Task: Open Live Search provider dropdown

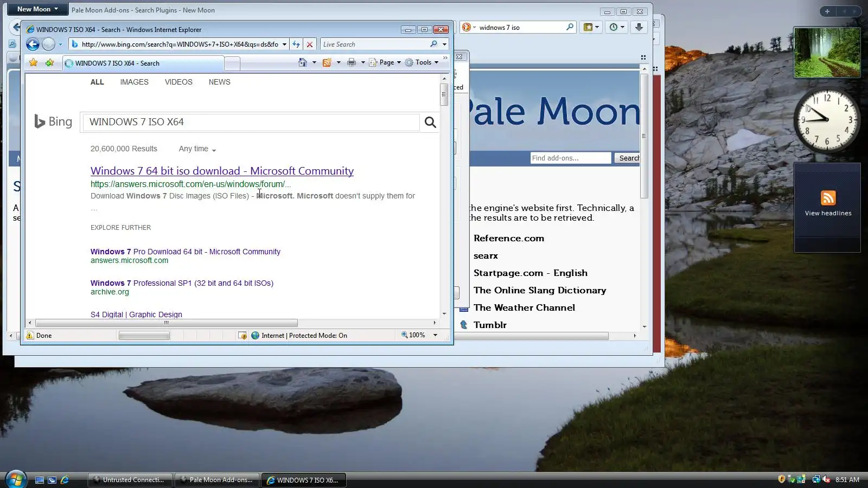Action: point(444,44)
